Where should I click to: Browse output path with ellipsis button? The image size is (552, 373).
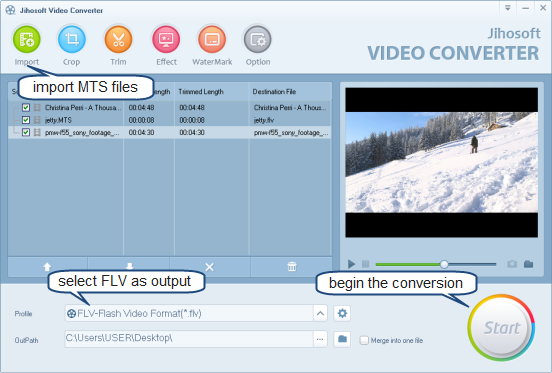point(320,339)
